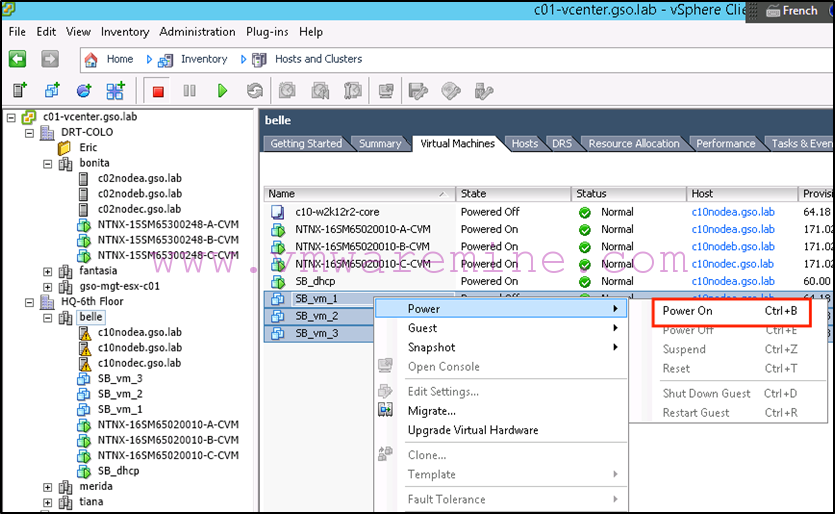
Task: Open the Plug-ins menu
Action: pyautogui.click(x=267, y=32)
